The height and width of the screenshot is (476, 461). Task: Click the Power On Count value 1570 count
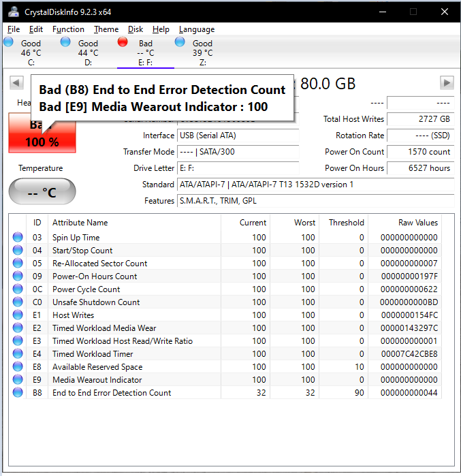click(421, 152)
